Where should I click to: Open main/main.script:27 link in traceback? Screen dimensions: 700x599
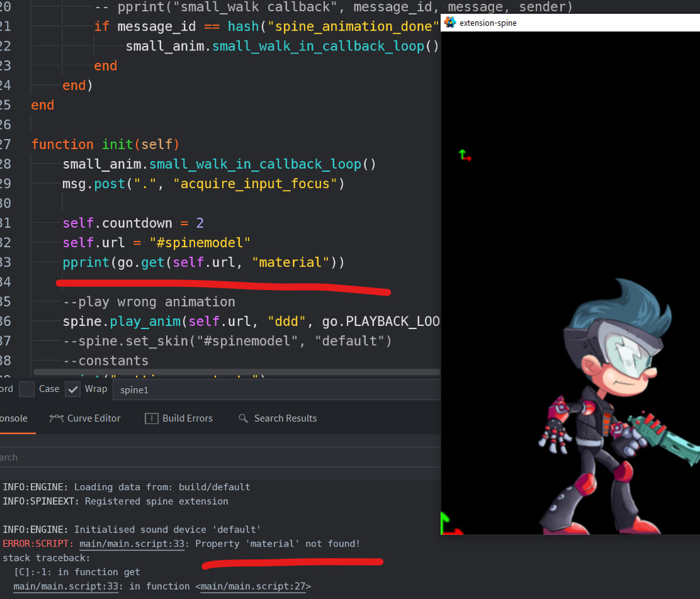(x=252, y=586)
